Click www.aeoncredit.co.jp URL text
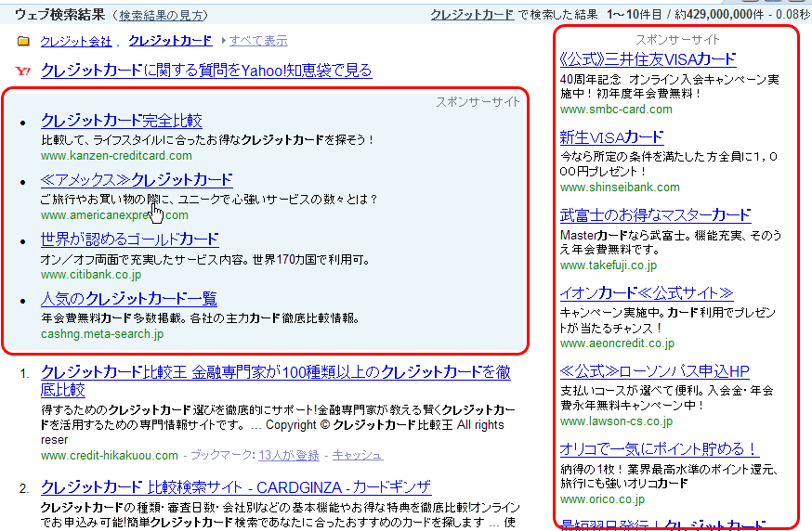This screenshot has height=531, width=812. [x=617, y=343]
